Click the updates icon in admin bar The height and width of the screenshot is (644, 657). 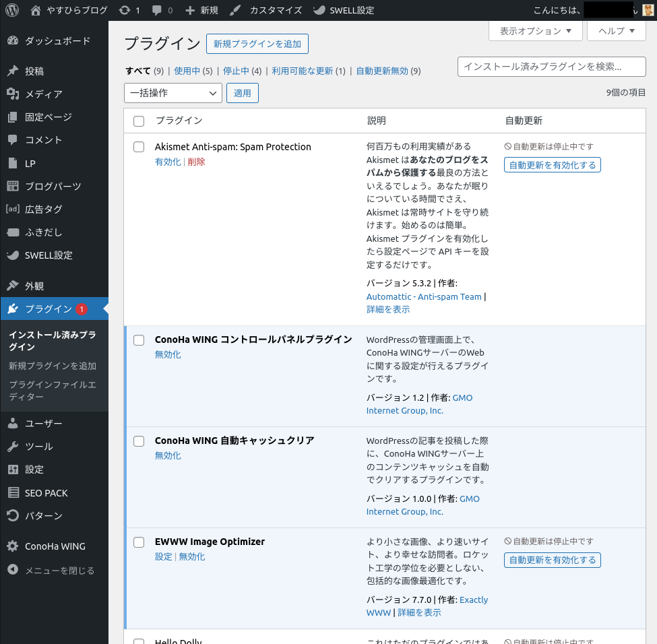(124, 10)
